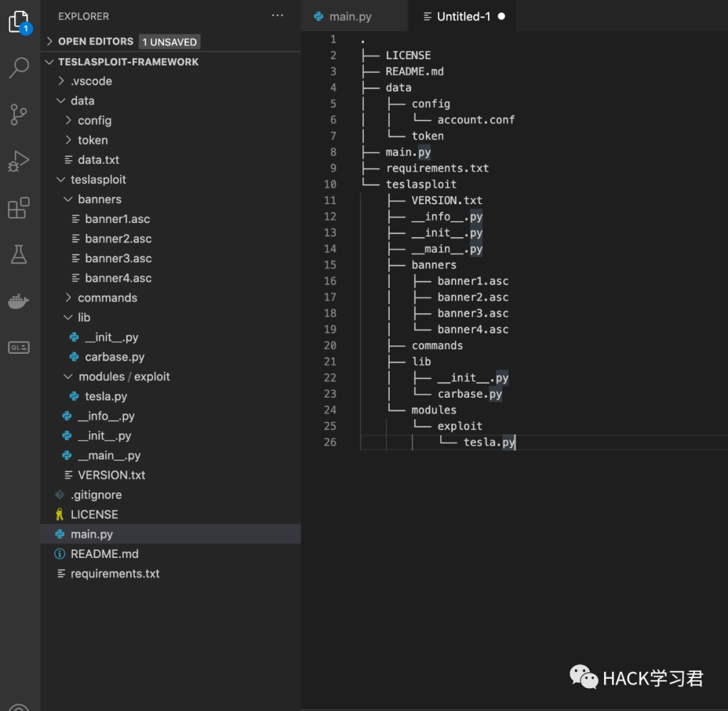Collapse the data folder
Screen dimensions: 728x711
click(61, 100)
